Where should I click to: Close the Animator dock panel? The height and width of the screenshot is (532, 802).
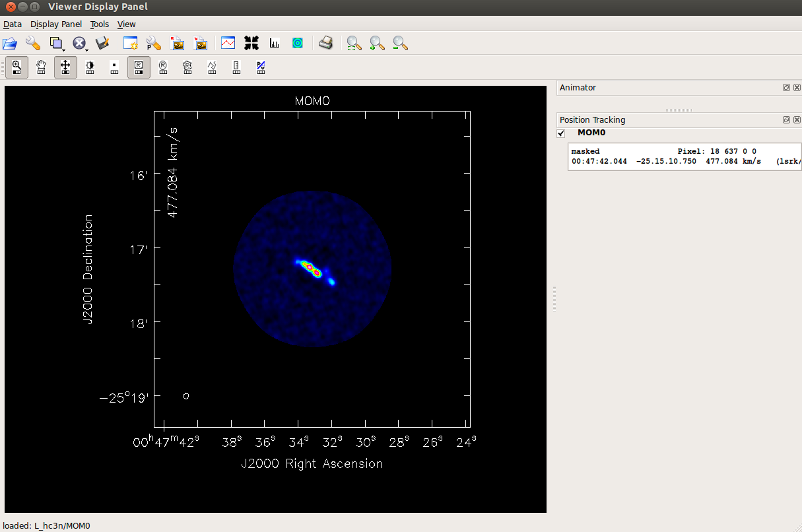pyautogui.click(x=796, y=87)
